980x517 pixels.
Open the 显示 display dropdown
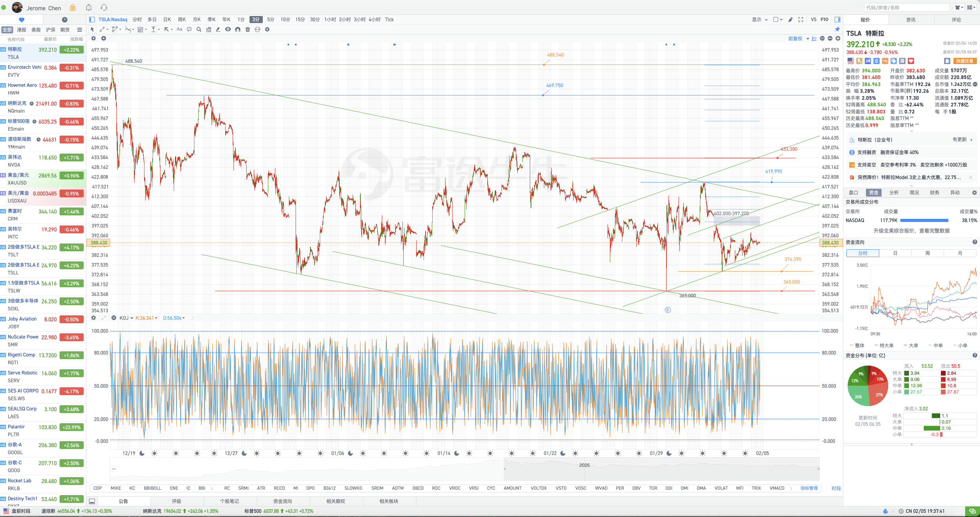coord(760,20)
